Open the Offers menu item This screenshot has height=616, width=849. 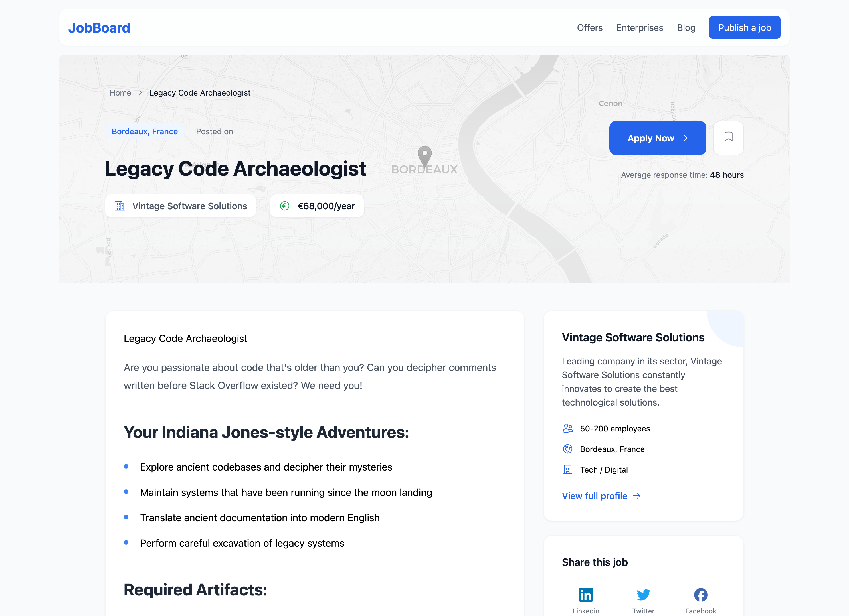[x=590, y=28]
